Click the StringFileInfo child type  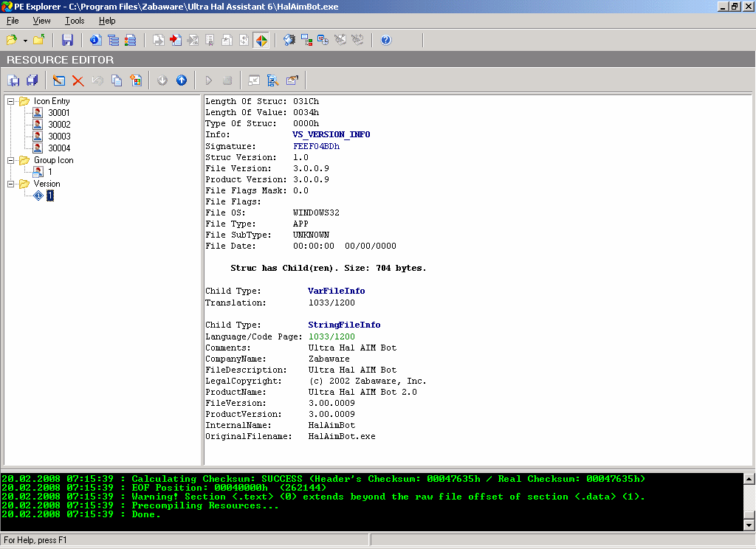coord(344,325)
